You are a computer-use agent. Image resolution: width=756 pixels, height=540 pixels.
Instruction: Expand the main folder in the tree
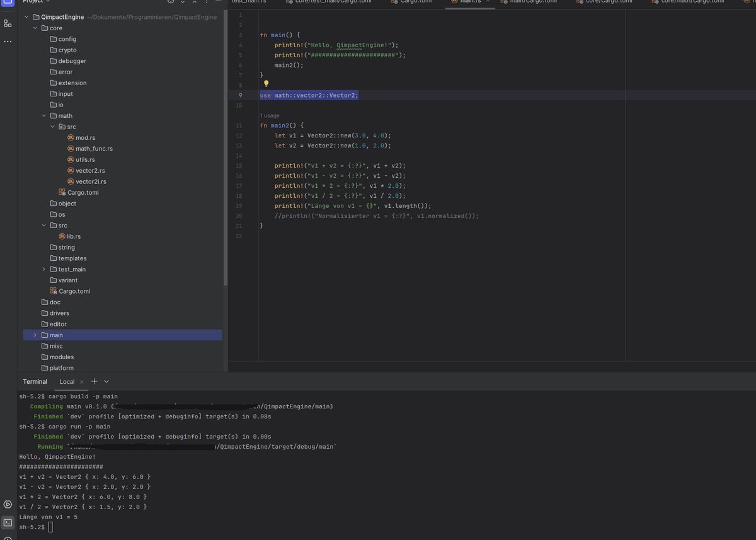coord(35,335)
